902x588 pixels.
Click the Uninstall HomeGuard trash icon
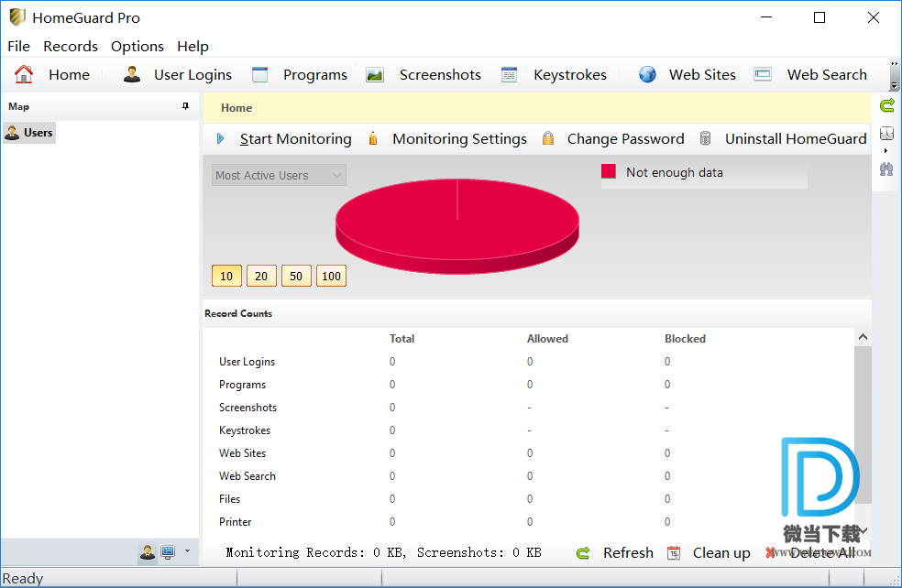[x=705, y=138]
